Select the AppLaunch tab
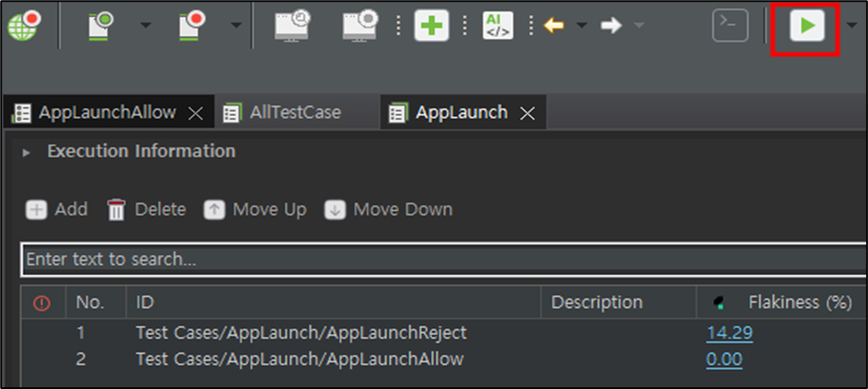 tap(462, 113)
